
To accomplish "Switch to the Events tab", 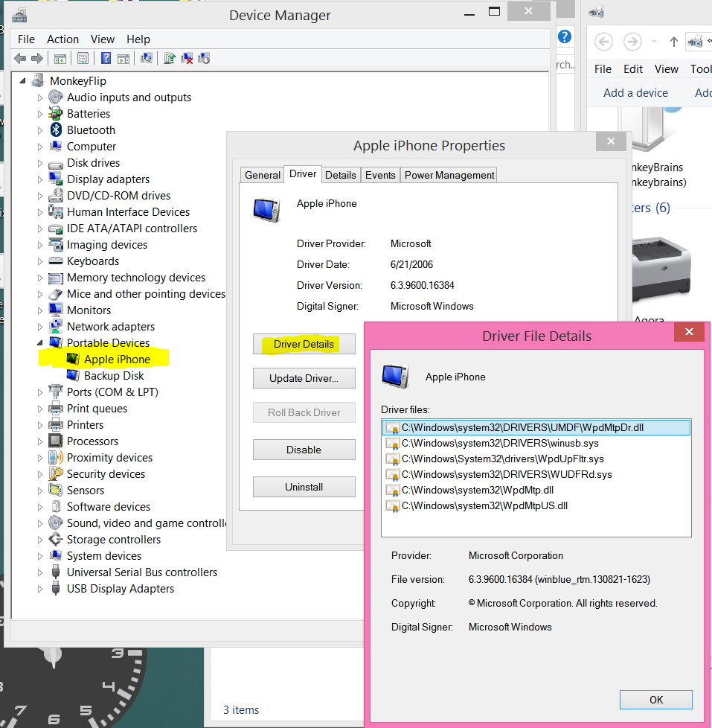I will pos(380,175).
